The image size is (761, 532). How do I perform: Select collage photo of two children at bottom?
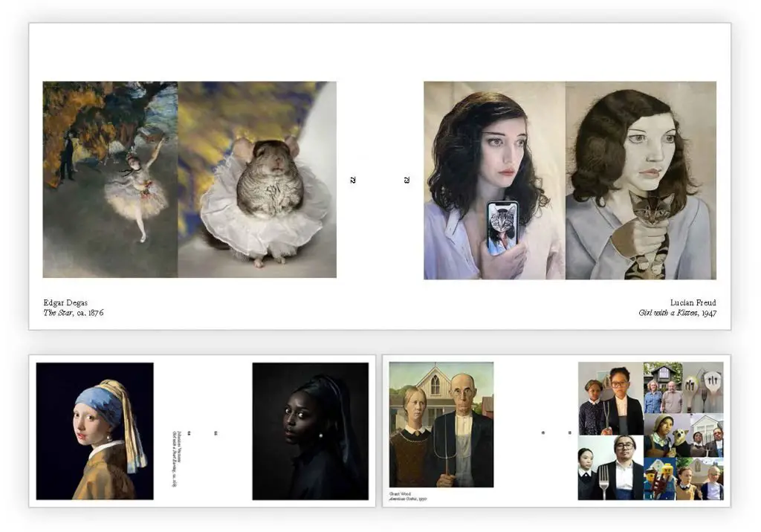point(700,479)
